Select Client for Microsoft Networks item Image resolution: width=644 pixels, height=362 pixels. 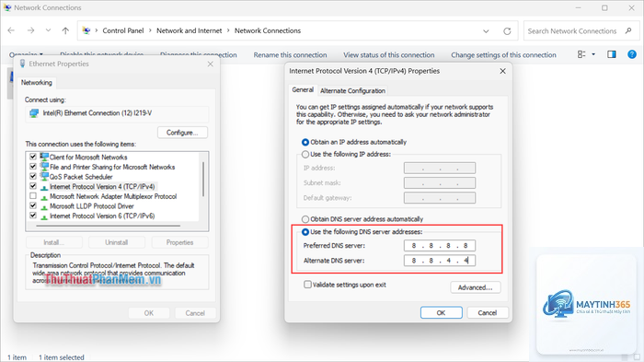pyautogui.click(x=88, y=158)
